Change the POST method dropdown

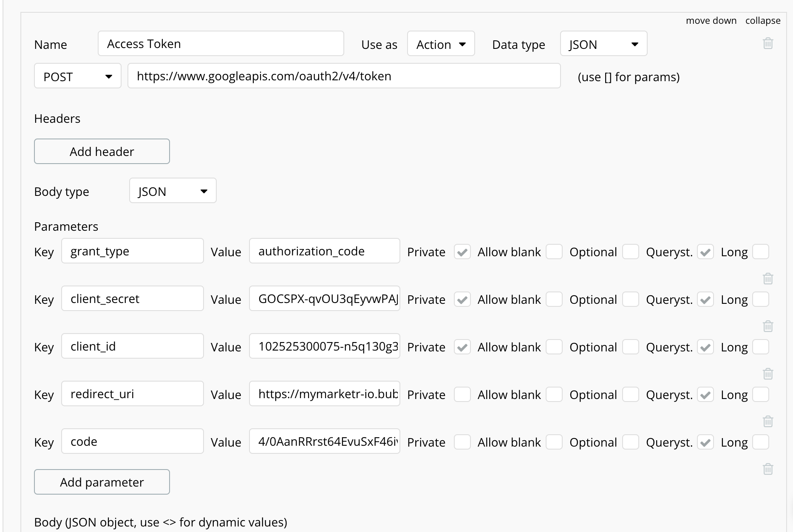77,76
